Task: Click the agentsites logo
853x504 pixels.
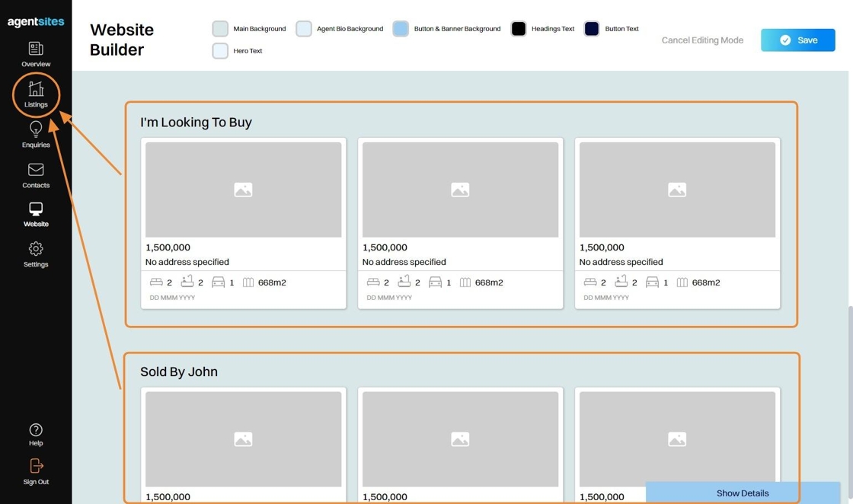Action: click(36, 22)
